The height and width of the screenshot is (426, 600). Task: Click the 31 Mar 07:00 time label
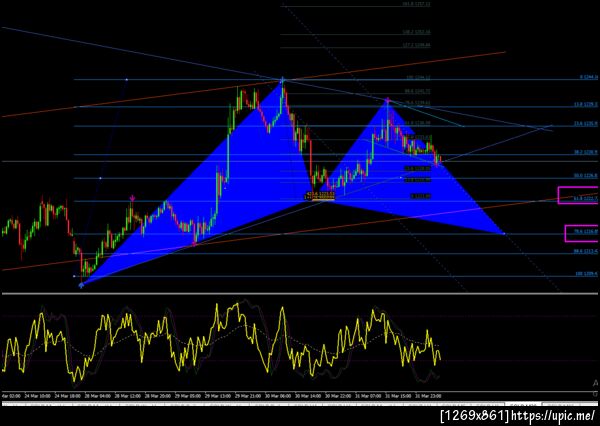pyautogui.click(x=368, y=396)
